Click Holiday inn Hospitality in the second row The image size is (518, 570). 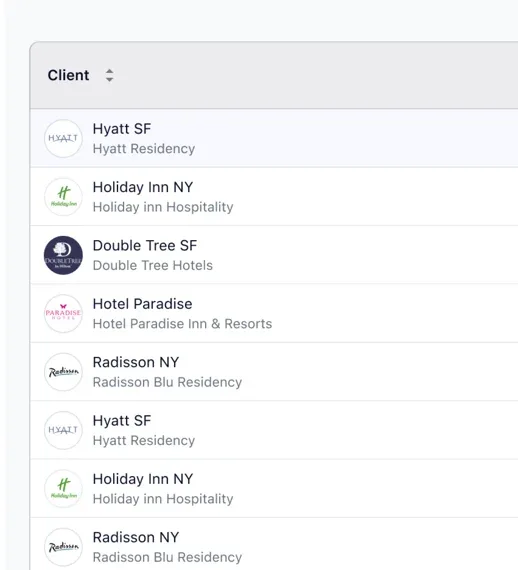coord(163,207)
